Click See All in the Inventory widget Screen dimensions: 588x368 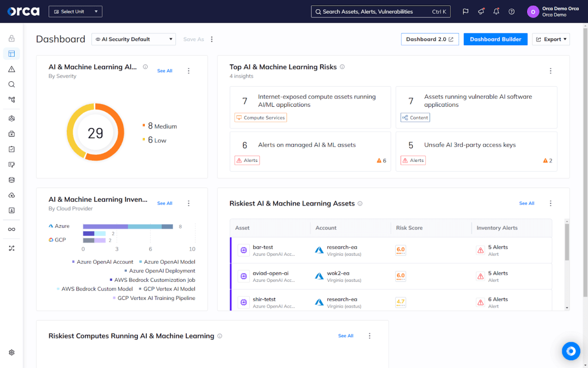(x=164, y=203)
